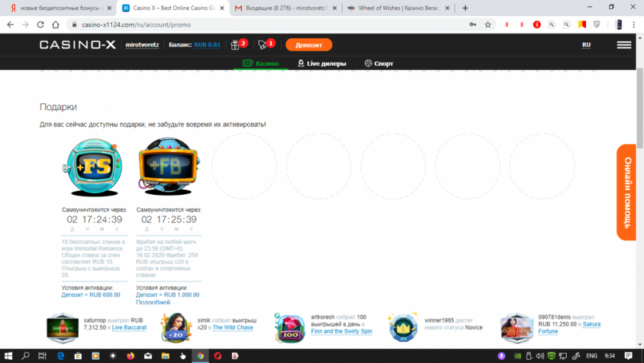The width and height of the screenshot is (644, 363).
Task: Open the gifts icon with badge 2
Action: click(236, 44)
